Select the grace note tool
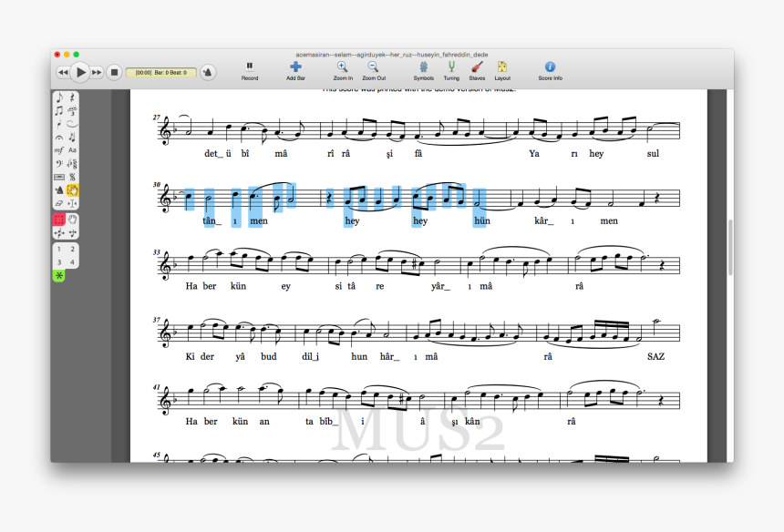This screenshot has height=532, width=784. click(59, 123)
